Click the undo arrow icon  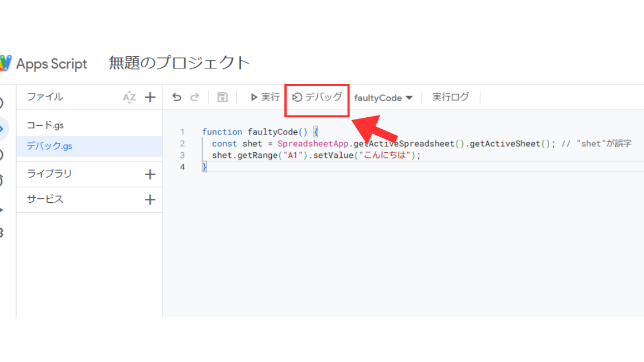coord(176,97)
